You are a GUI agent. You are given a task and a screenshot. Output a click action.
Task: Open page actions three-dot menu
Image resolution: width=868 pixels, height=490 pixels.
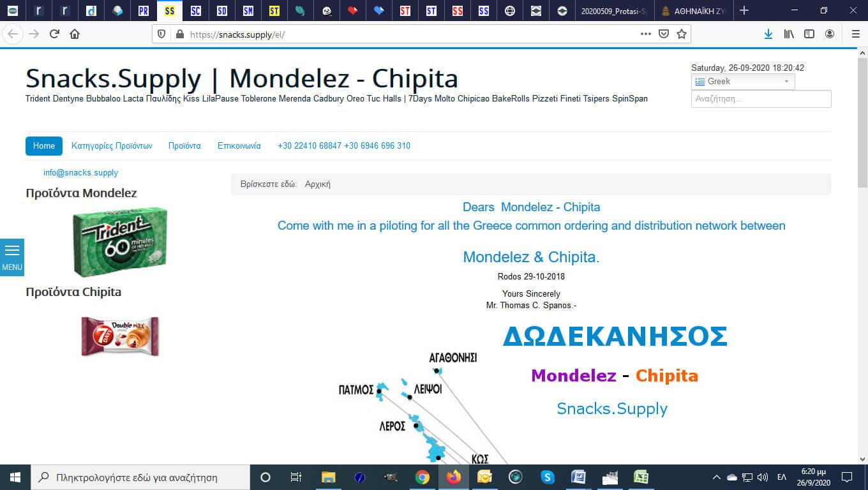[646, 34]
